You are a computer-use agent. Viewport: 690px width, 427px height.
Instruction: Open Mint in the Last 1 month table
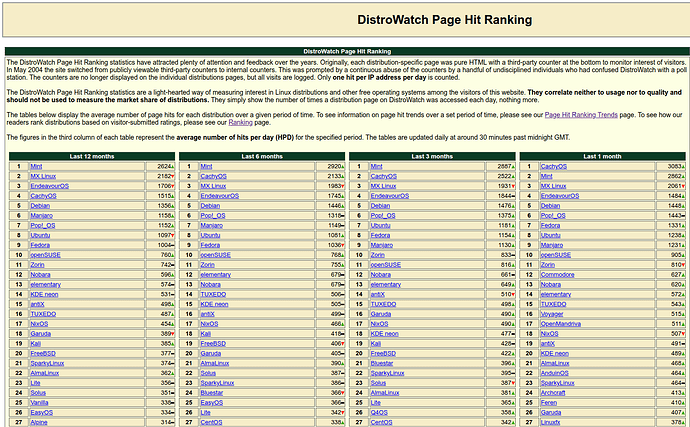coord(547,176)
